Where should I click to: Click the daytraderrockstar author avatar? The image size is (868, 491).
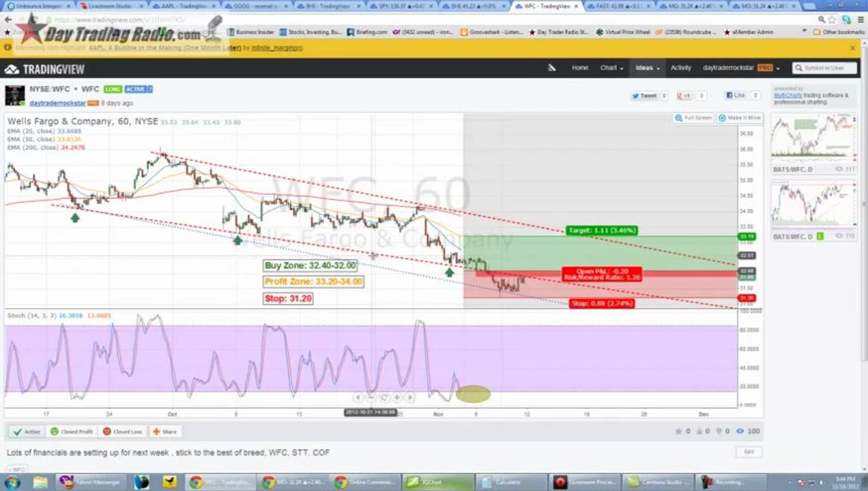point(15,95)
